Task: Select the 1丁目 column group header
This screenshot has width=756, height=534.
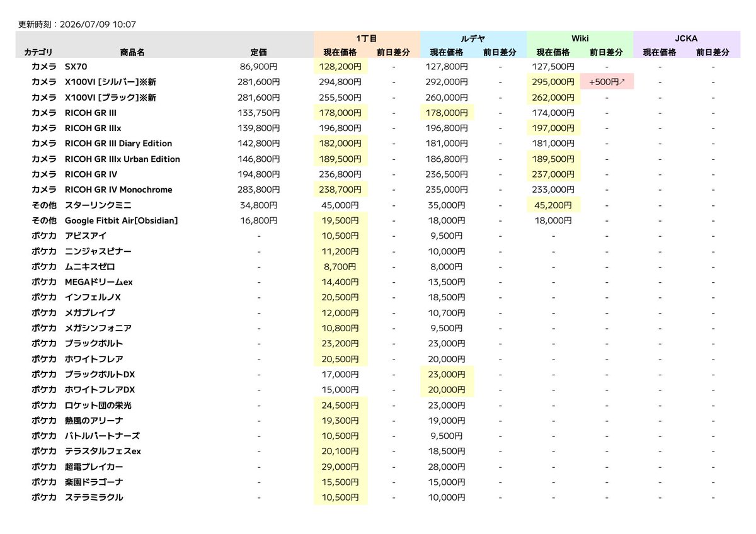Action: 367,38
